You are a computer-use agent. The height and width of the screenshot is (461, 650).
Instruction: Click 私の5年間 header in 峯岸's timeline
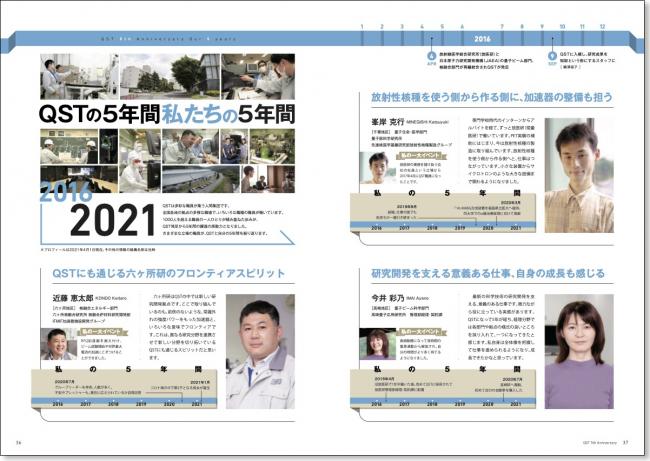click(447, 193)
